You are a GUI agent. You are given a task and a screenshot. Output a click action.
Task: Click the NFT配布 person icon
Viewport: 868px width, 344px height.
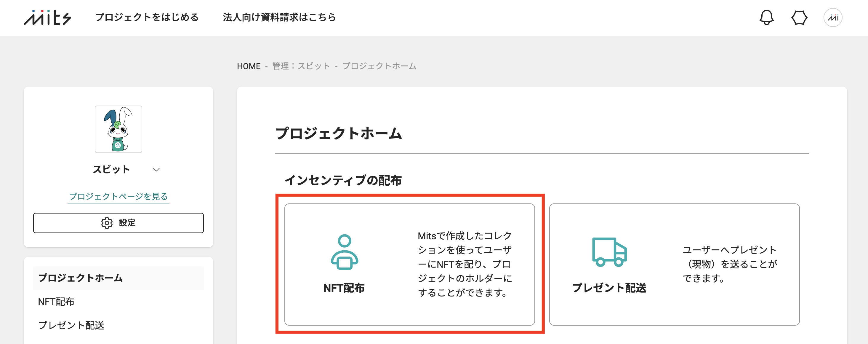pyautogui.click(x=344, y=252)
